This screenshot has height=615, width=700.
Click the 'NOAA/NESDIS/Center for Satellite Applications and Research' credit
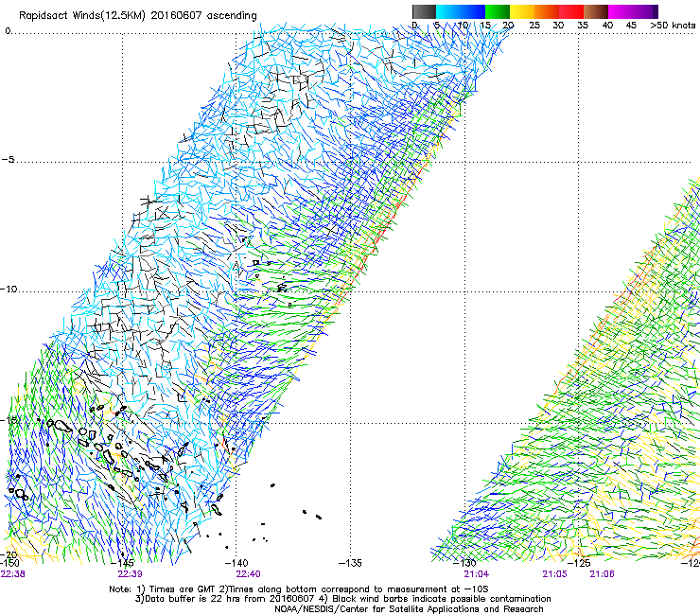pyautogui.click(x=409, y=609)
